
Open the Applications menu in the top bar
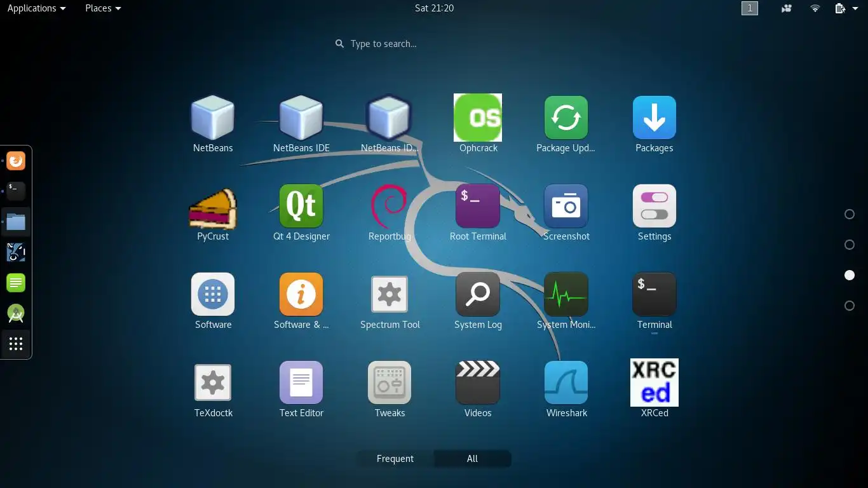36,8
